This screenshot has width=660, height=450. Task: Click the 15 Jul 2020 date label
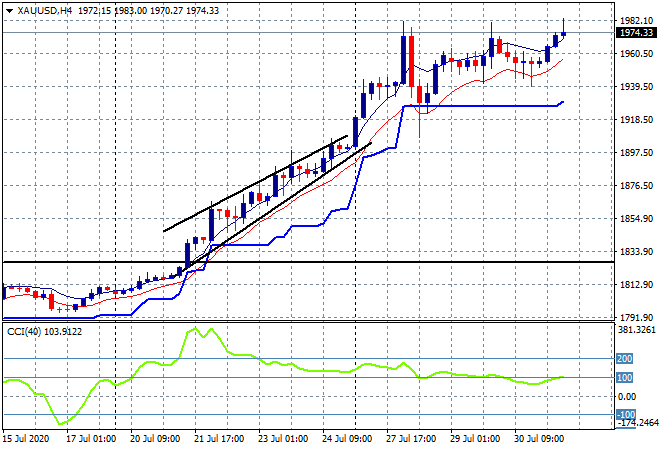[x=26, y=439]
